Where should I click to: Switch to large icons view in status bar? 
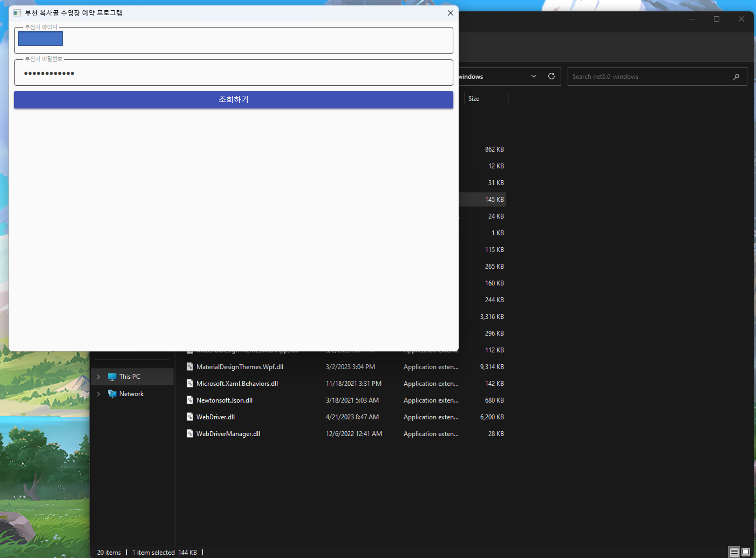[746, 552]
